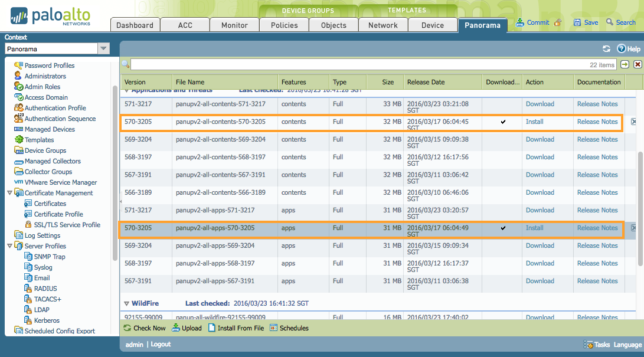Collapse the Server Profiles tree node
644x357 pixels.
pos(9,246)
